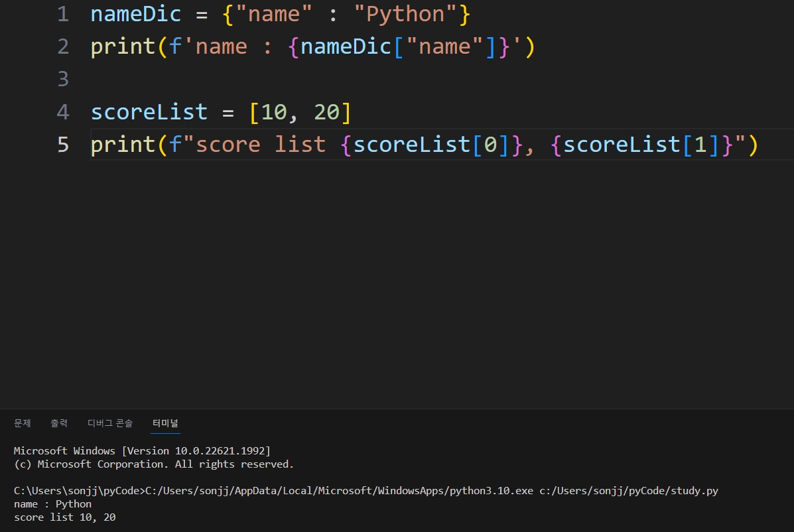
Task: Click line number 5 in the gutter
Action: 63,145
